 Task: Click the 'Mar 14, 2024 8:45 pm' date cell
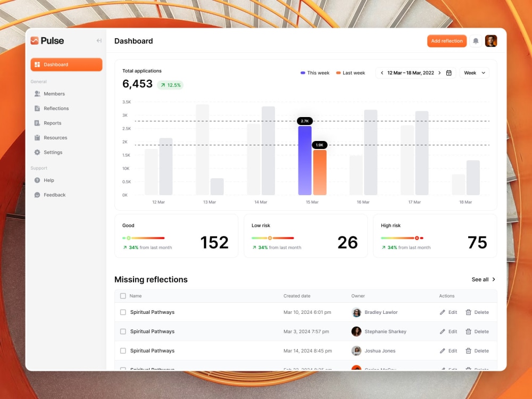[x=307, y=351]
